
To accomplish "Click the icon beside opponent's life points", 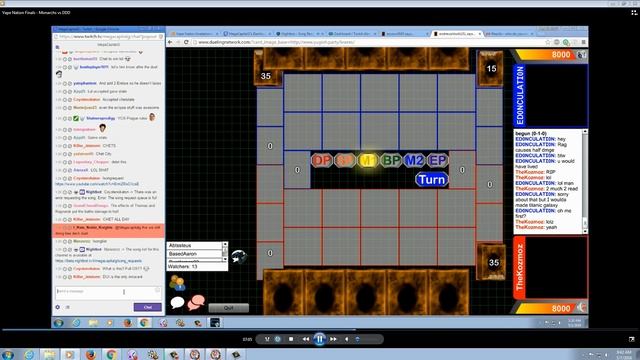I will pos(581,55).
